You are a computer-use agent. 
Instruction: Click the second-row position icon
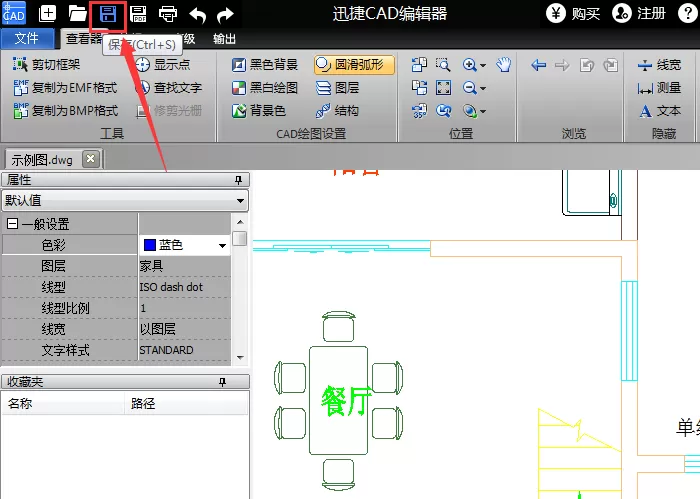419,87
